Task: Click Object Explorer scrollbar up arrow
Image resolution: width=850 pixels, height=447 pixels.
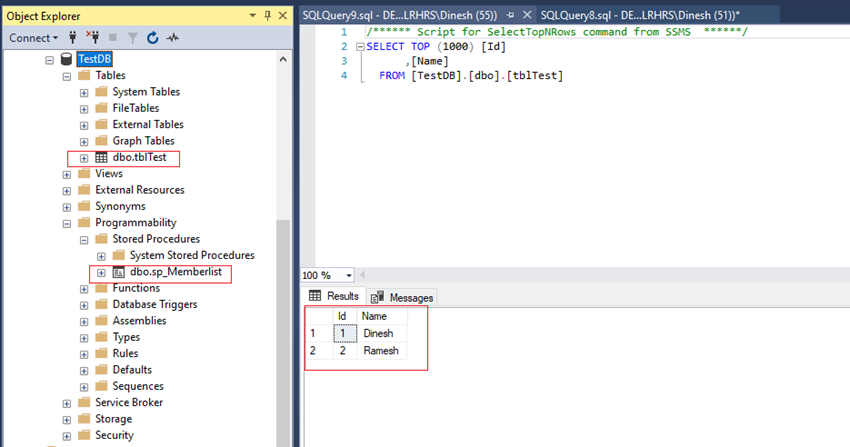Action: (x=283, y=59)
